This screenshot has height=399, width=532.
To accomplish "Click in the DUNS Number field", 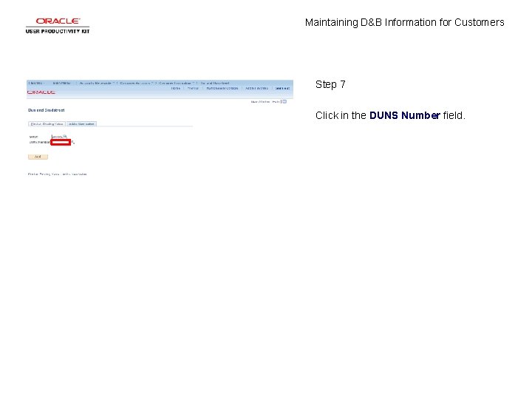I will click(x=61, y=142).
